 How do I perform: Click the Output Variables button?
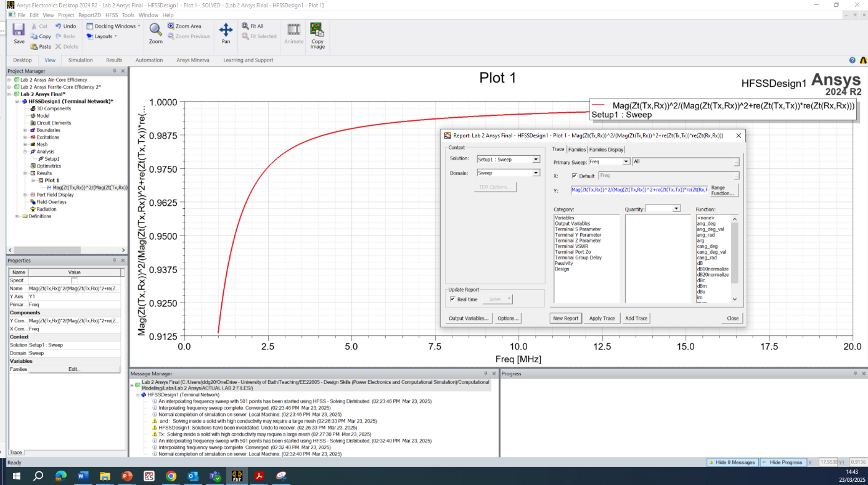469,318
